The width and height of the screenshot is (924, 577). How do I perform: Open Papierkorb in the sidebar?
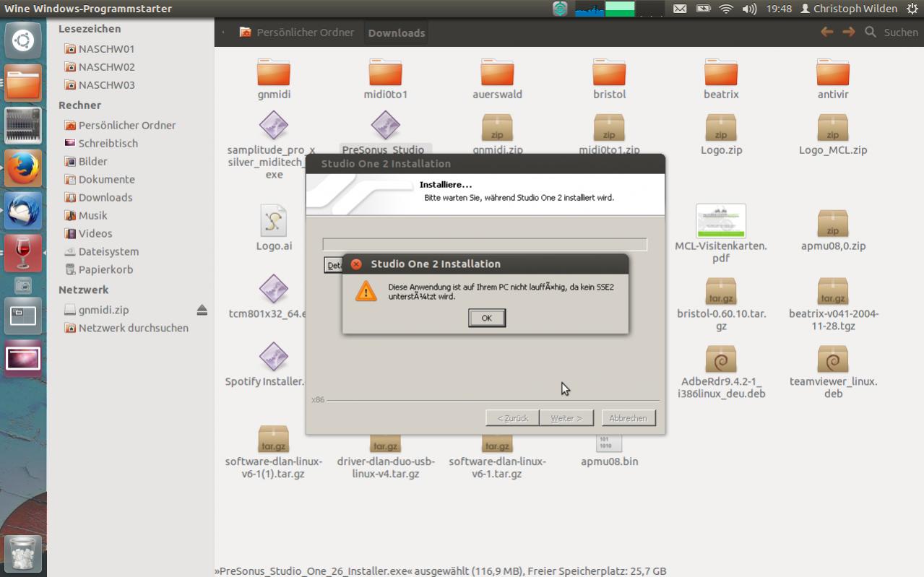point(98,270)
